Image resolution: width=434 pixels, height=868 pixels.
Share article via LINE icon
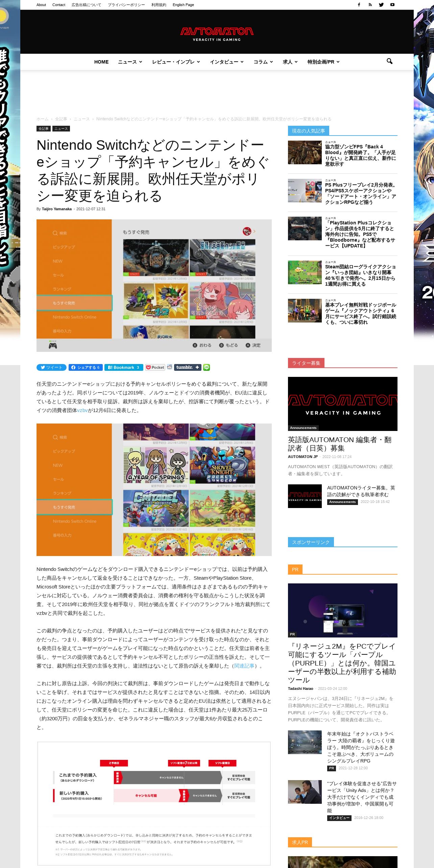[x=207, y=367]
